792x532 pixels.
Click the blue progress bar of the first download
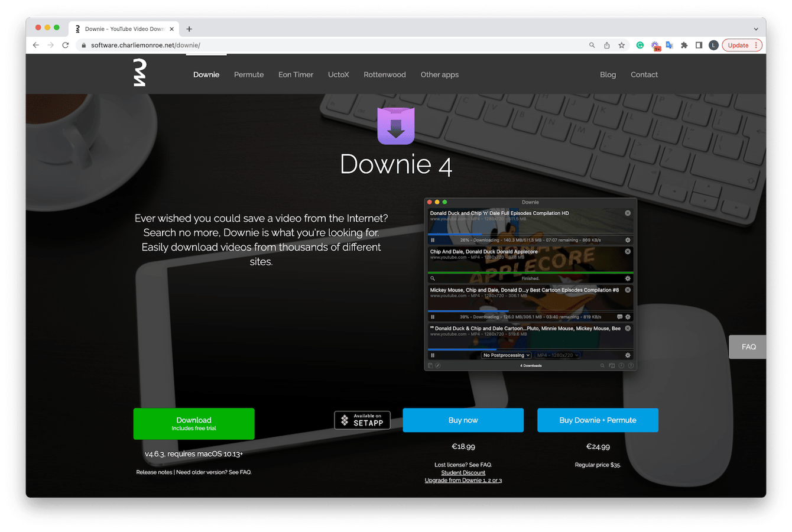[454, 234]
